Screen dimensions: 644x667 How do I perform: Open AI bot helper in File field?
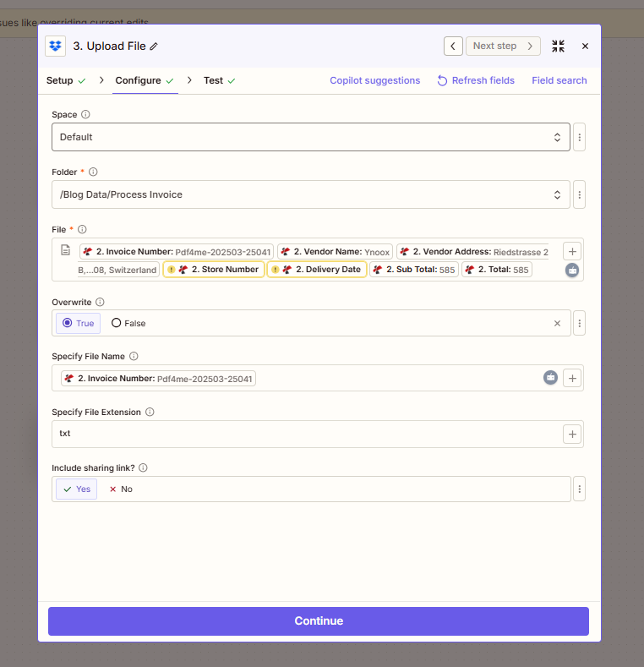[x=572, y=271]
